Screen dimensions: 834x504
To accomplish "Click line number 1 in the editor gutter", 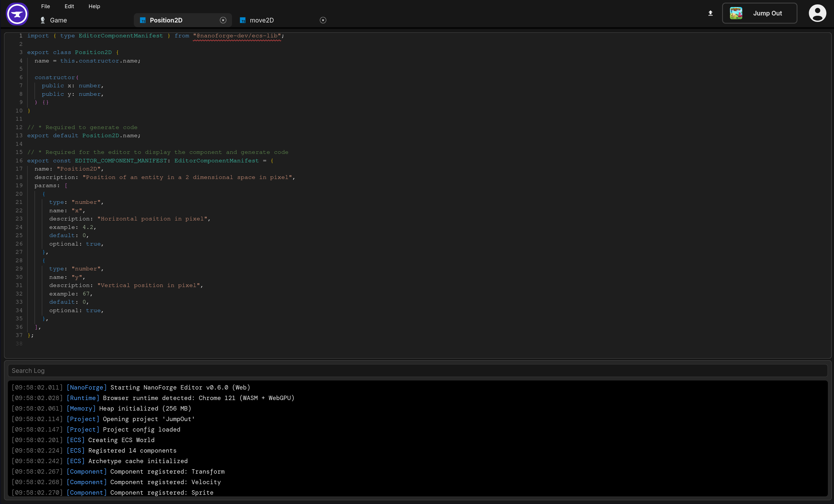I will coord(21,36).
